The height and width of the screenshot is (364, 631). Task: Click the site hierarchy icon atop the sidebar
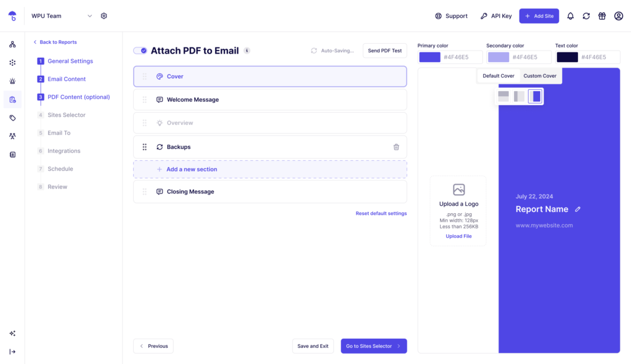[x=12, y=45]
